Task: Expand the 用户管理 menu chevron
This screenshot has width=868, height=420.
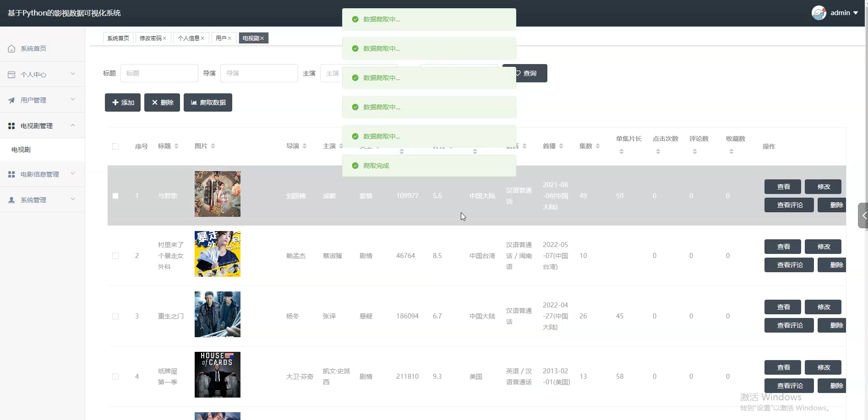Action: click(x=73, y=99)
